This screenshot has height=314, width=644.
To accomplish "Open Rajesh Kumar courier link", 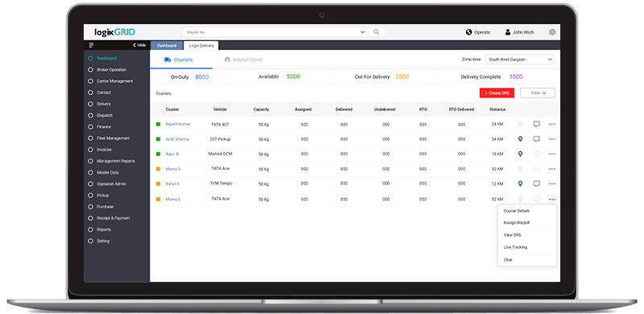I will [x=178, y=124].
